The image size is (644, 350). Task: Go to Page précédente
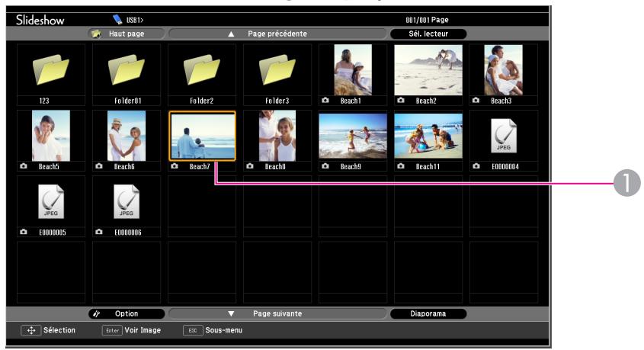[277, 34]
